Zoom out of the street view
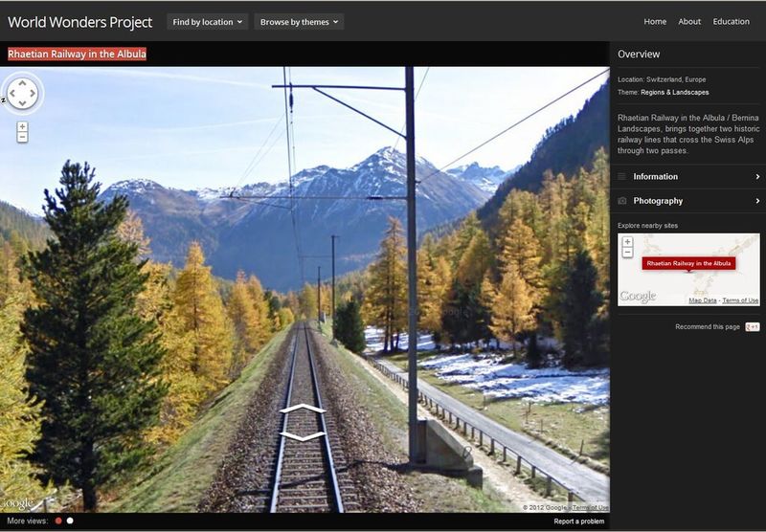Screen dimensions: 766x532 pyautogui.click(x=22, y=137)
